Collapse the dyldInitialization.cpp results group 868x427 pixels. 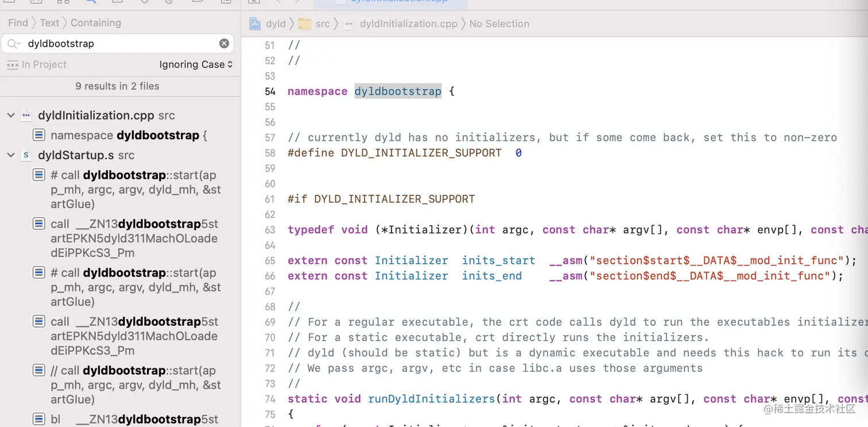click(x=10, y=116)
